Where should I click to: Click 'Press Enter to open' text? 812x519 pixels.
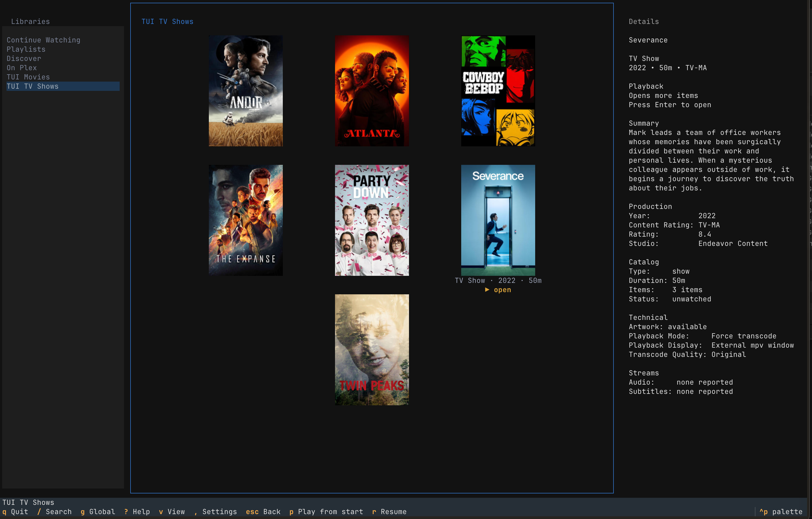point(670,105)
